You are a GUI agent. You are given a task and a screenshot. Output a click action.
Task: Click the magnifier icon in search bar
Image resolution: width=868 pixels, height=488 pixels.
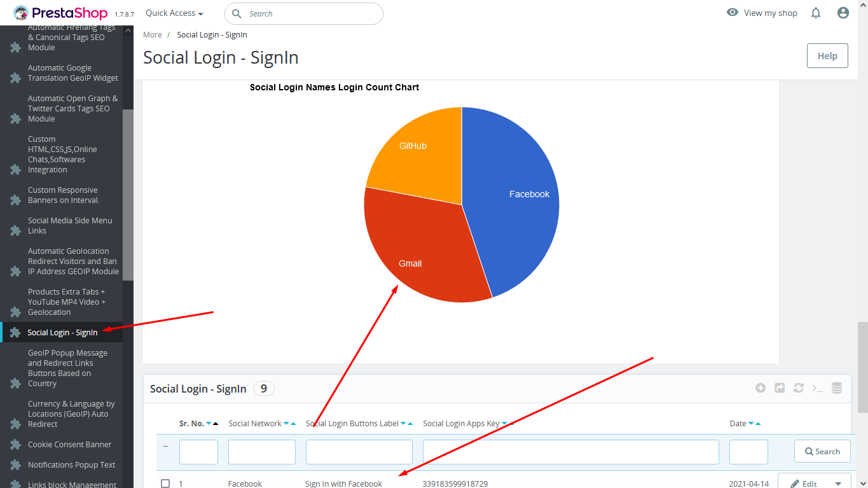[237, 13]
